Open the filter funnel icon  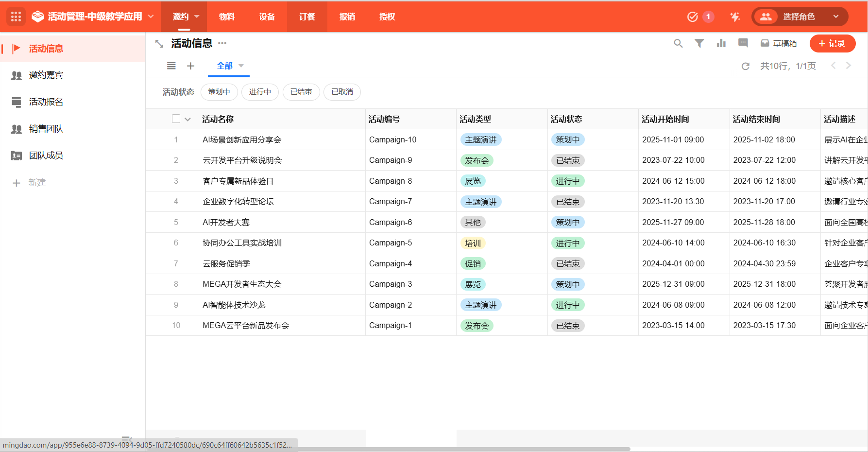pos(699,43)
